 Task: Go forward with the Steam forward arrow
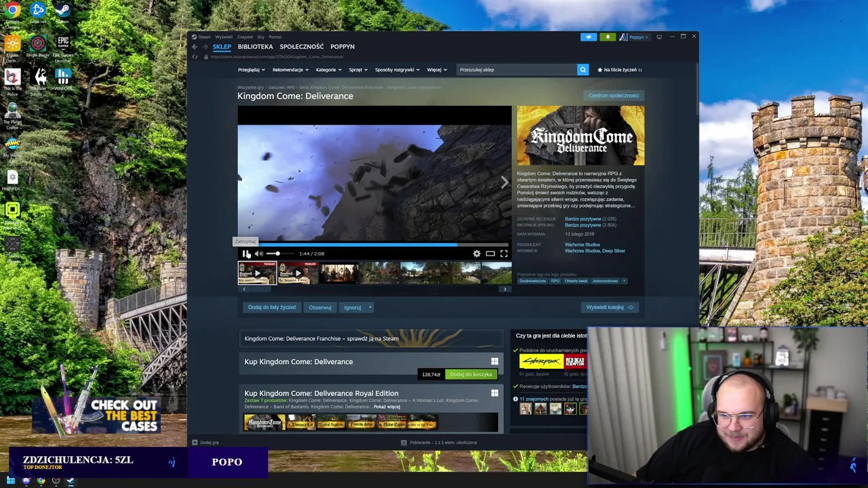click(x=205, y=47)
